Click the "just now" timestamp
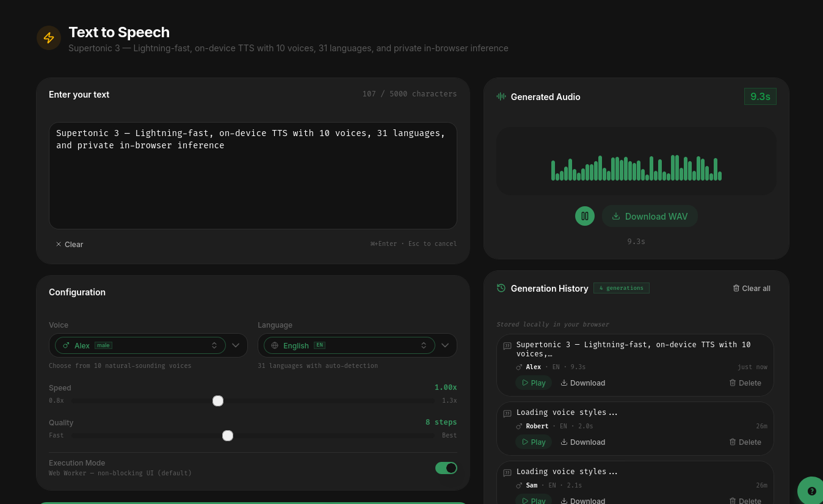 [x=752, y=367]
